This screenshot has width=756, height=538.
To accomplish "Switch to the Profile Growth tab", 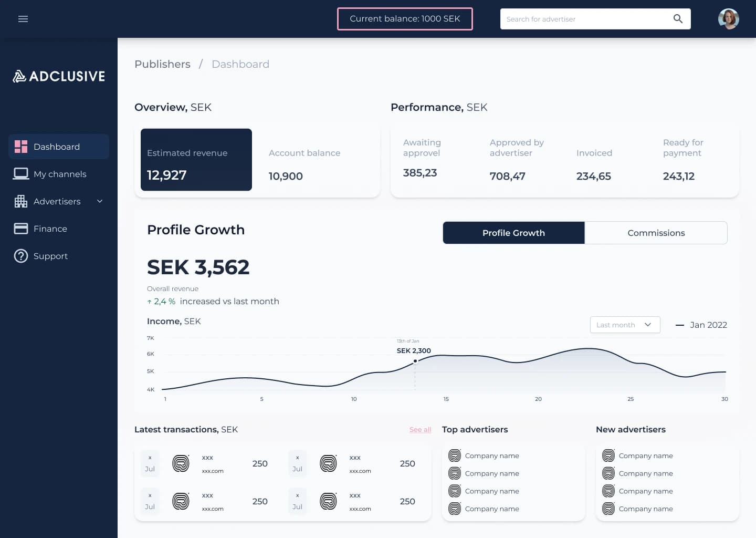I will 513,233.
